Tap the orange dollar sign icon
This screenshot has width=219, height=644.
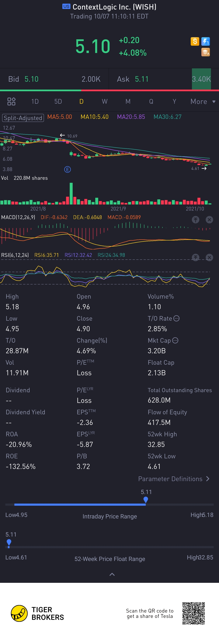195,41
